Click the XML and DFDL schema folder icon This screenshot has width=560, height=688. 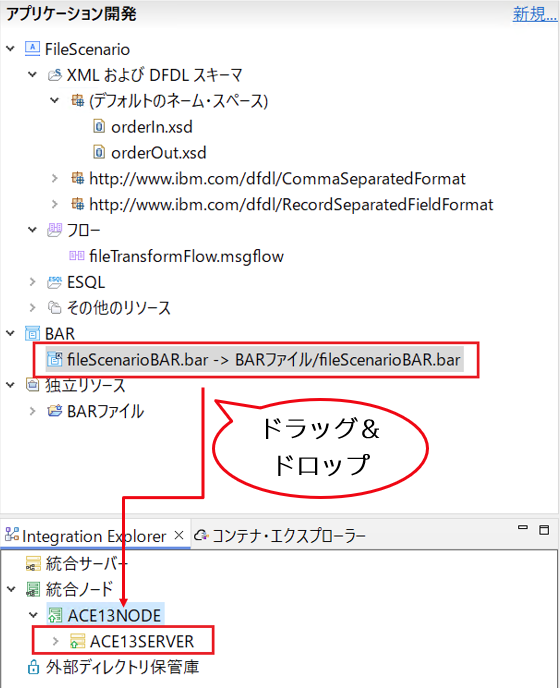pos(54,75)
